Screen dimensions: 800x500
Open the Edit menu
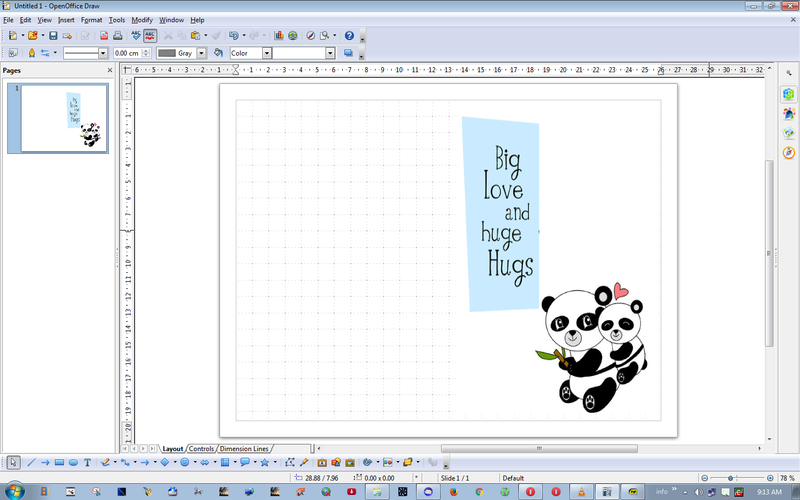coord(26,20)
